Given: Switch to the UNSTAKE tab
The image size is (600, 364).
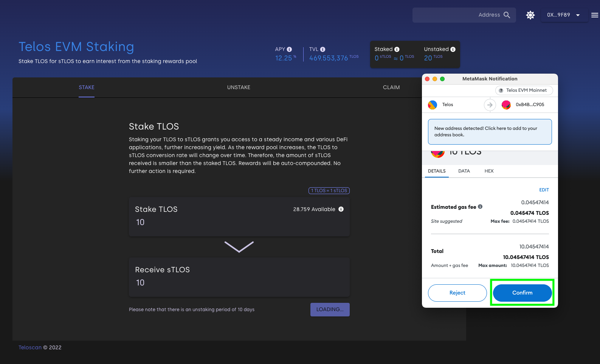Looking at the screenshot, I should click(239, 87).
